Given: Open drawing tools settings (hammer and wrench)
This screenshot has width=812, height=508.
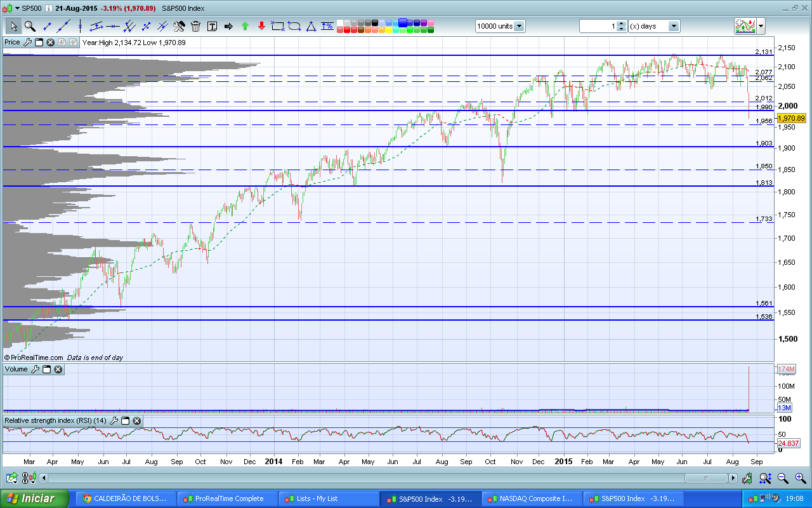Looking at the screenshot, I should click(x=180, y=26).
